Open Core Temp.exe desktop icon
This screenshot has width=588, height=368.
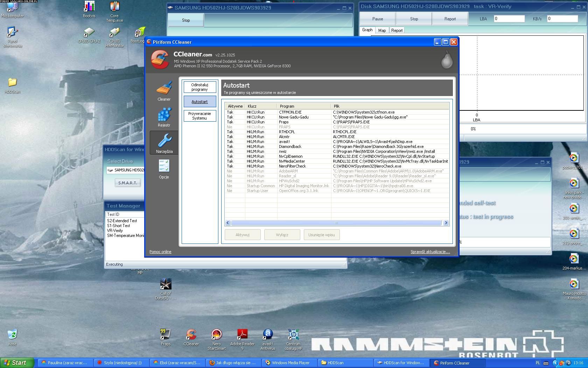114,12
